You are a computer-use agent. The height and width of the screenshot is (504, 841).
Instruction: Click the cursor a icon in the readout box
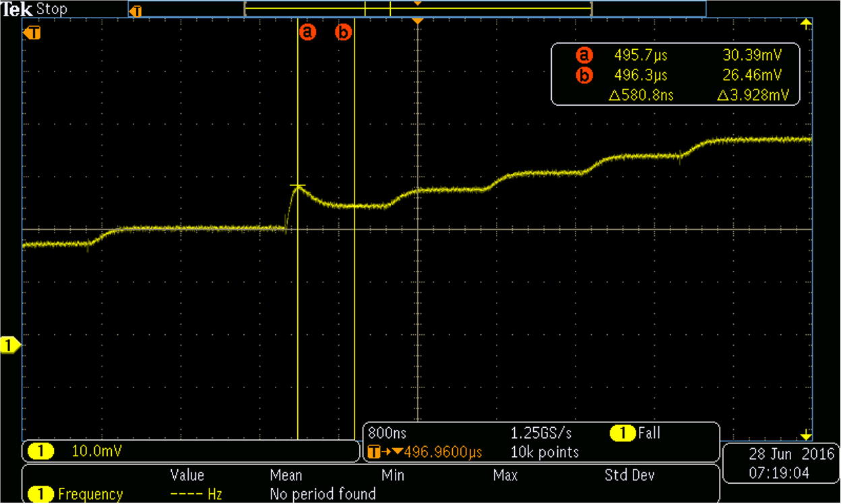click(x=584, y=55)
